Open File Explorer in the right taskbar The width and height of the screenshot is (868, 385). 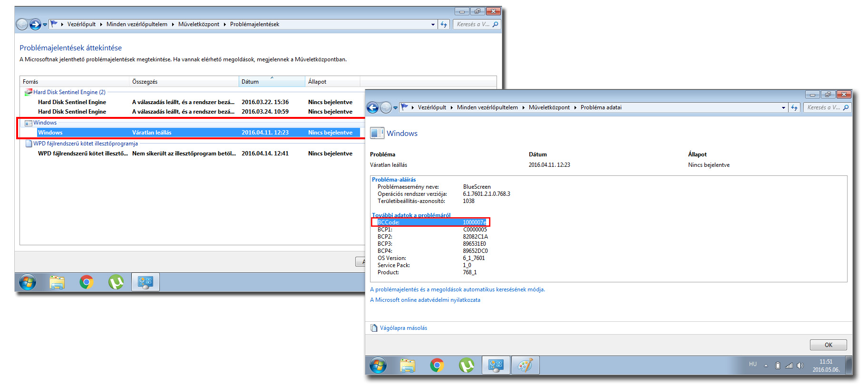click(408, 365)
